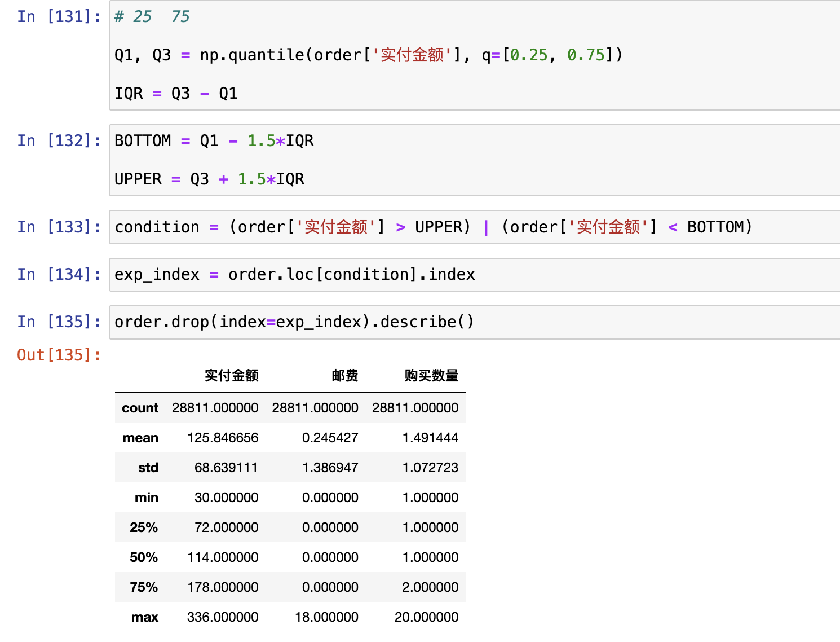This screenshot has width=840, height=642.
Task: Select cell via the In [134] prompt
Action: (x=59, y=275)
